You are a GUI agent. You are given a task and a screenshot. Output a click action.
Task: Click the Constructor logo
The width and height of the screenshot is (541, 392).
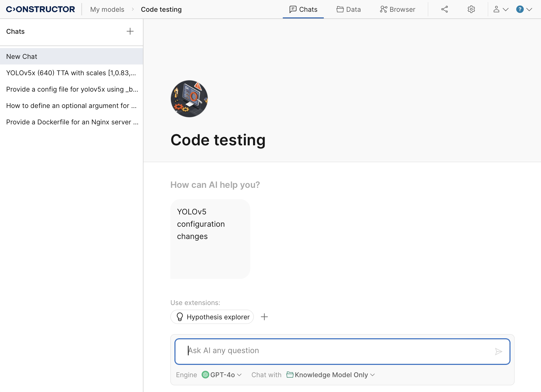point(40,9)
